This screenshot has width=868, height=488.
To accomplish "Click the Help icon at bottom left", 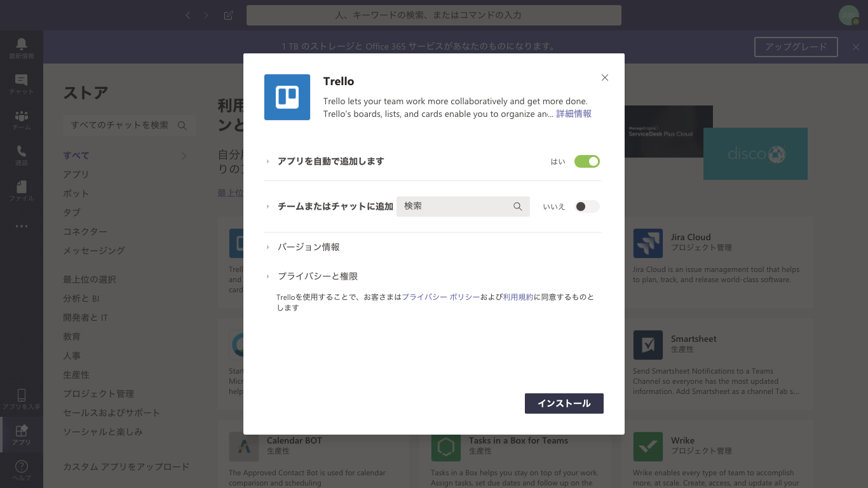I will click(x=21, y=467).
